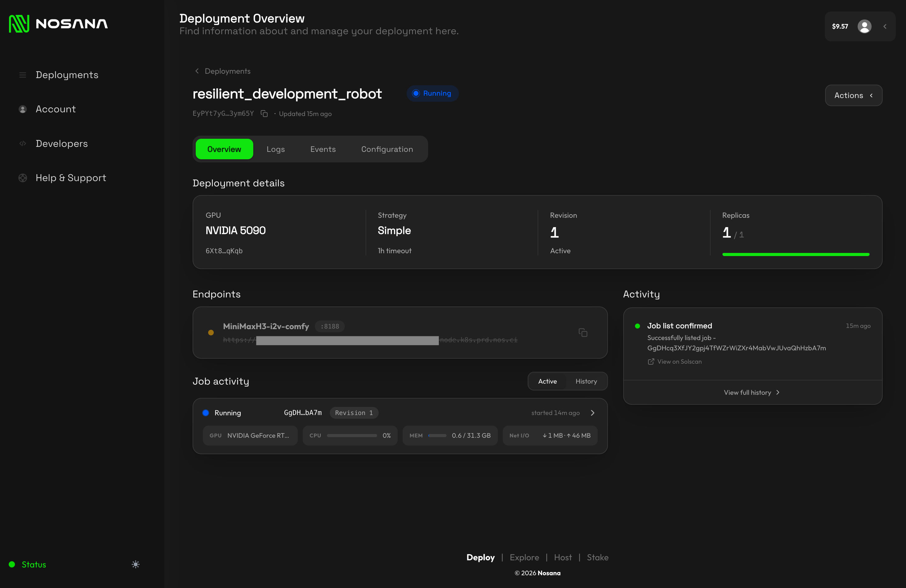Click Host in the footer
This screenshot has height=588, width=906.
tap(563, 558)
